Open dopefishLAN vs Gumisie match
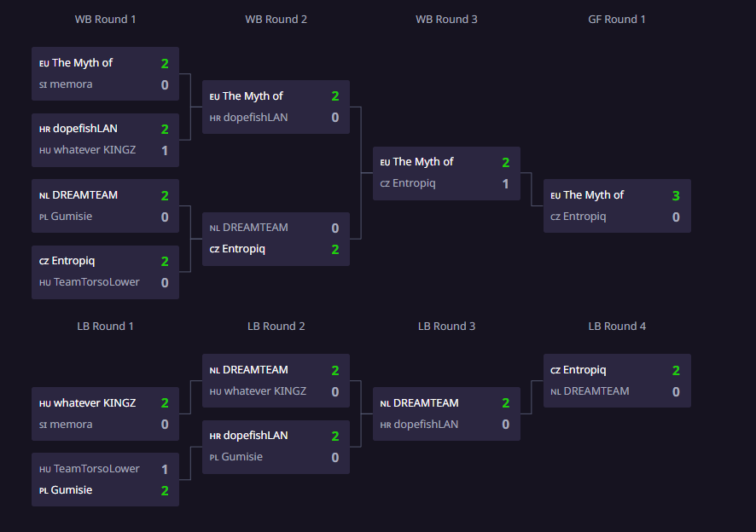 [x=276, y=446]
